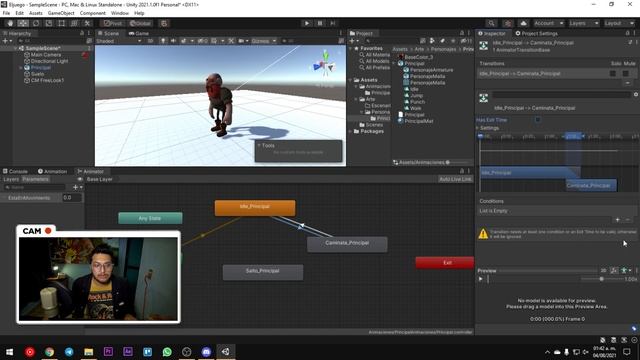The height and width of the screenshot is (360, 640).
Task: Switch to the Console tab
Action: [16, 171]
